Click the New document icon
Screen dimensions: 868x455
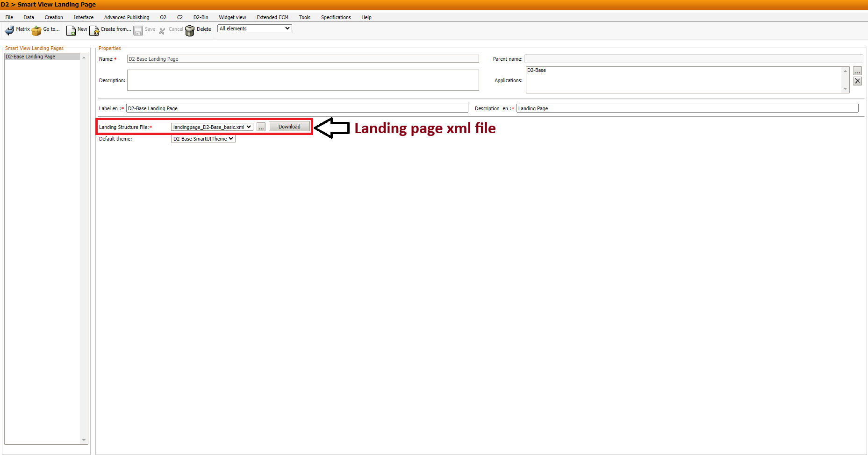click(x=71, y=31)
